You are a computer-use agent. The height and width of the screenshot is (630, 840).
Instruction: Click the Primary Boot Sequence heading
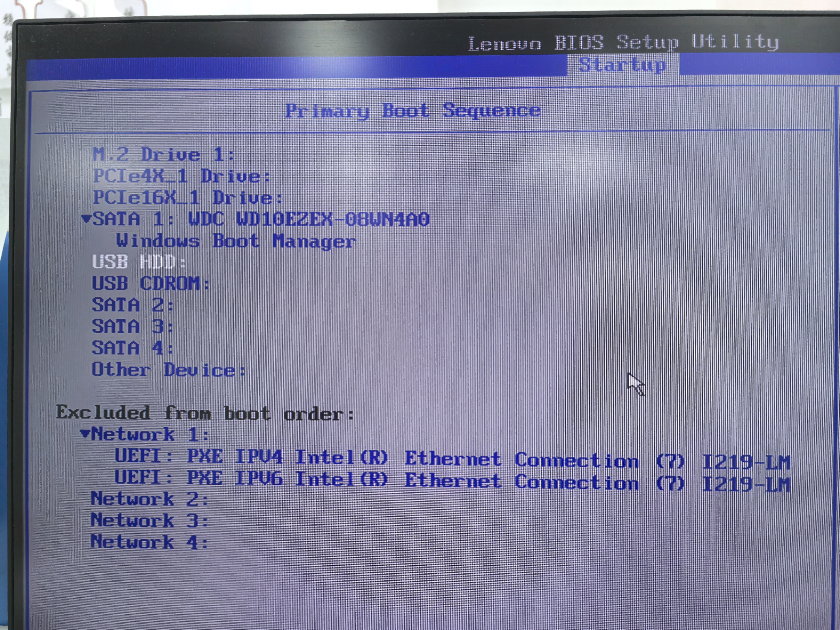pos(412,111)
